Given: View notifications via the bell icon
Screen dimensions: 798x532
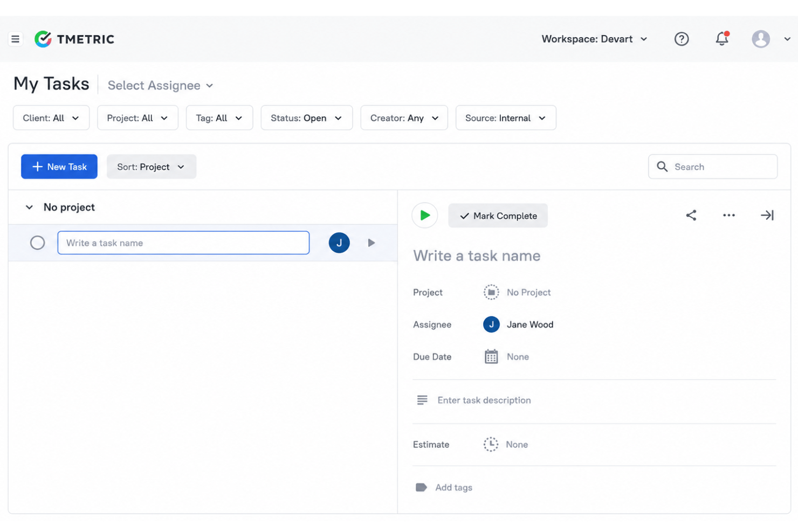Looking at the screenshot, I should click(x=722, y=39).
